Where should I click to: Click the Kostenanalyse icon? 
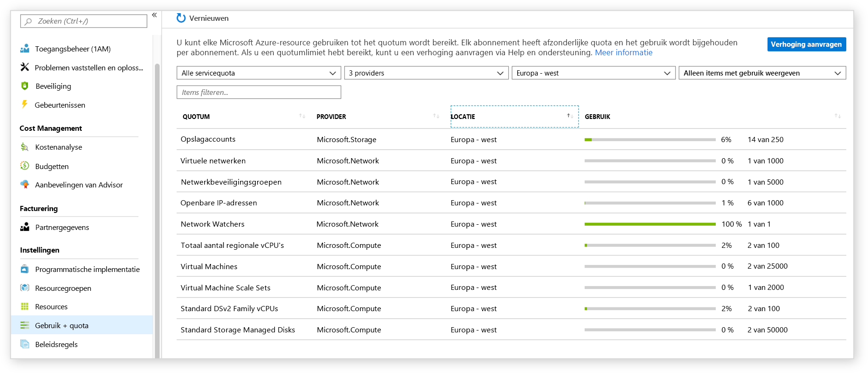[x=25, y=147]
